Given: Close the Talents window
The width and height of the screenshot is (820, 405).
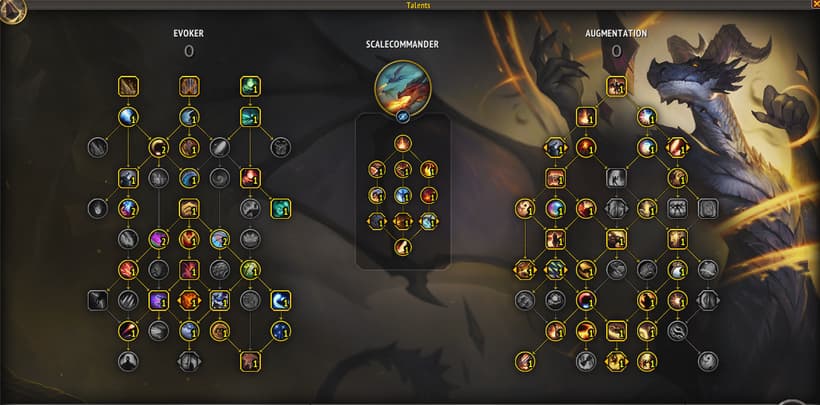Looking at the screenshot, I should click(x=816, y=5).
